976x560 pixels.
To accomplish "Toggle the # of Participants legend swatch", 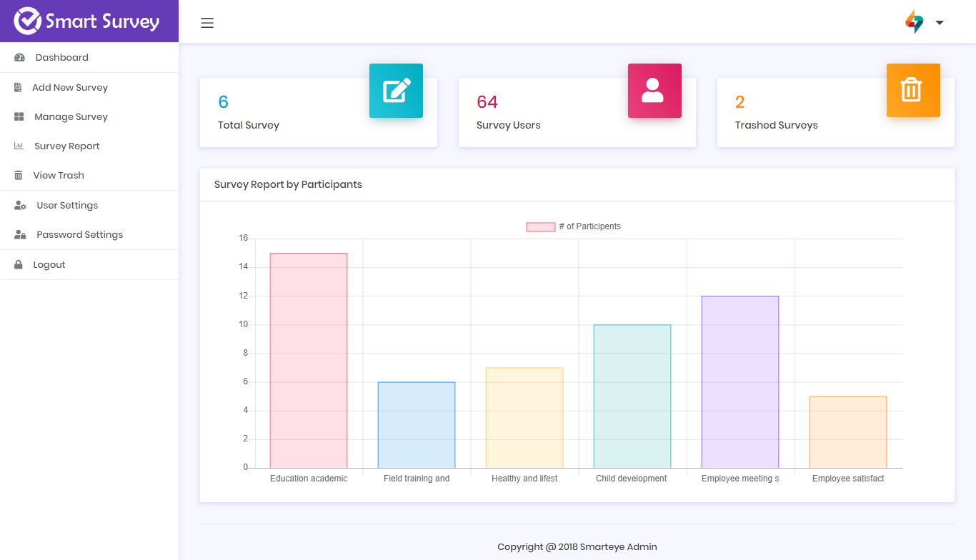I will coord(541,226).
